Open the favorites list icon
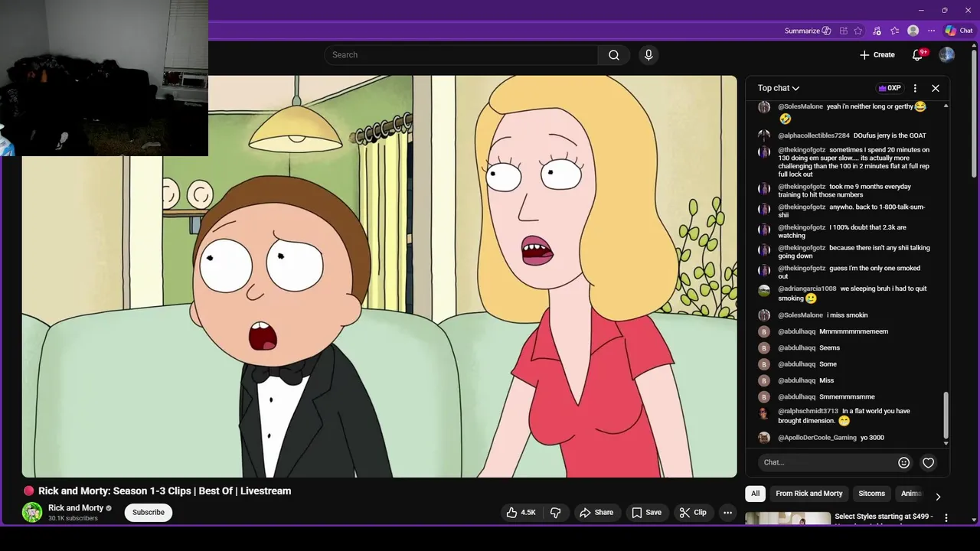Viewport: 980px width, 551px height. [x=895, y=31]
